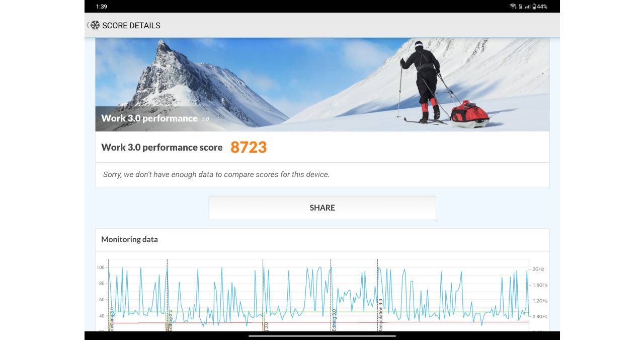Tap the not enough data comparison message
The image size is (644, 340).
216,175
